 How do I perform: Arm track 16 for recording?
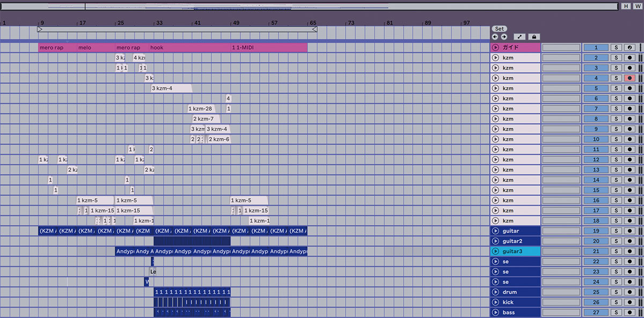click(x=630, y=201)
